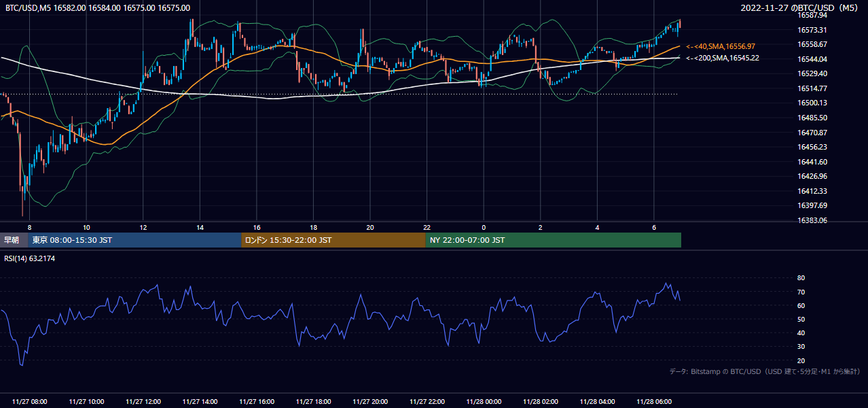
Task: Click RSI axis level 30
Action: pyautogui.click(x=801, y=347)
